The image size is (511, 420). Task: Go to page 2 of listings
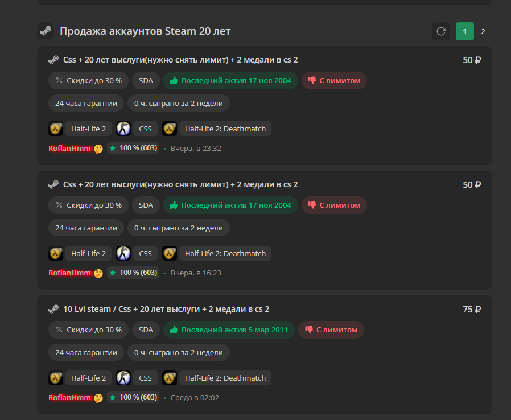483,32
